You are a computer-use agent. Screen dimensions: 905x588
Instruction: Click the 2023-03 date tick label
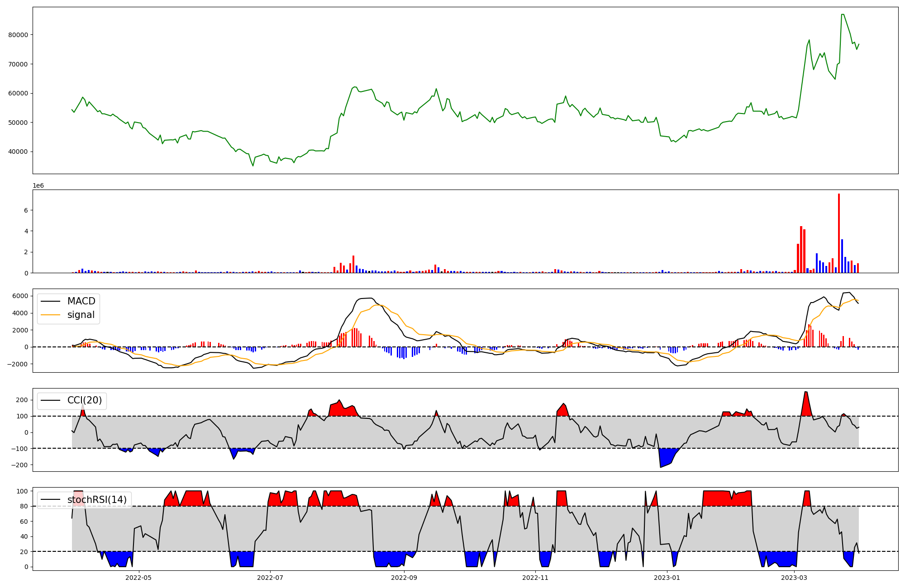tap(795, 577)
